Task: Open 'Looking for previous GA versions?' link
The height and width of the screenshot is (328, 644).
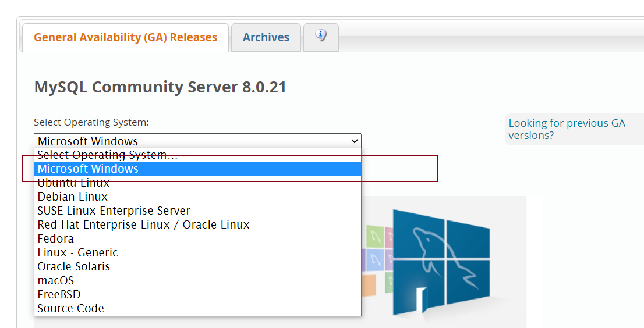Action: [x=567, y=129]
